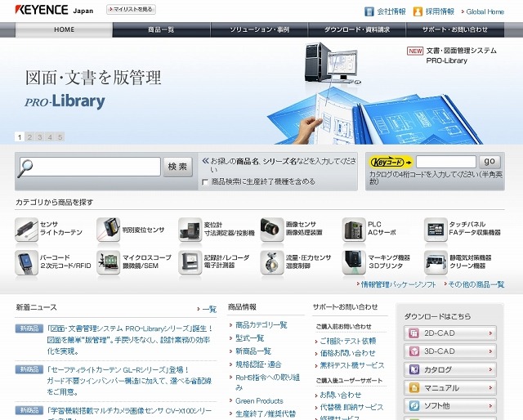Screen dimensions: 523x420
Task: Open 新着ニュース 一覧 link
Action: [x=209, y=309]
